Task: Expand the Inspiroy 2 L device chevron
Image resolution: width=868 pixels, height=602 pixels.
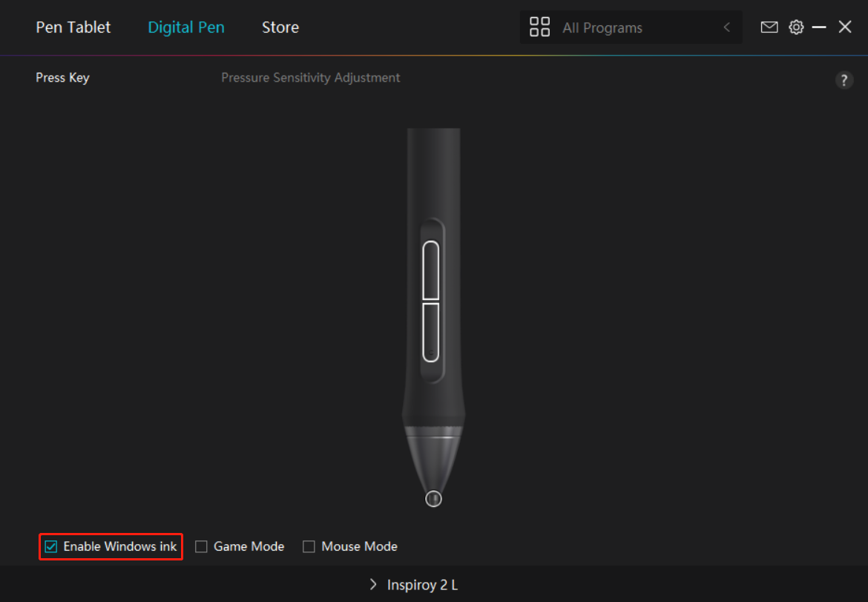Action: tap(373, 585)
